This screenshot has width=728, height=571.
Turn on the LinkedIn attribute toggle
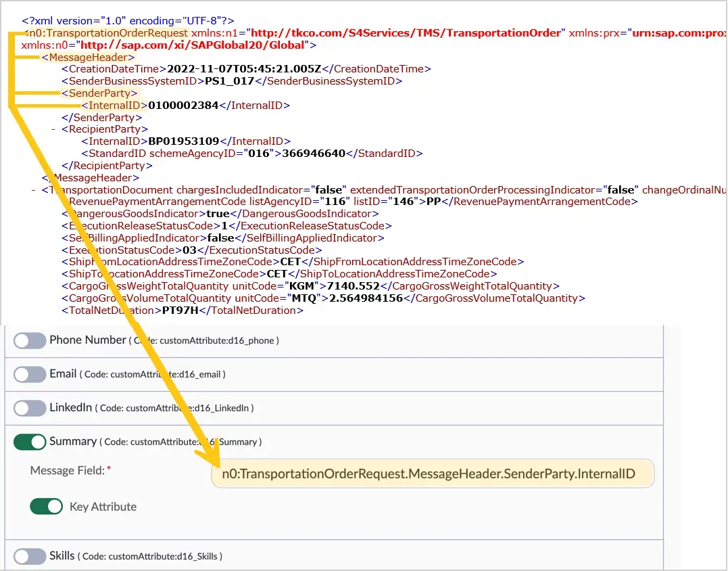point(30,409)
